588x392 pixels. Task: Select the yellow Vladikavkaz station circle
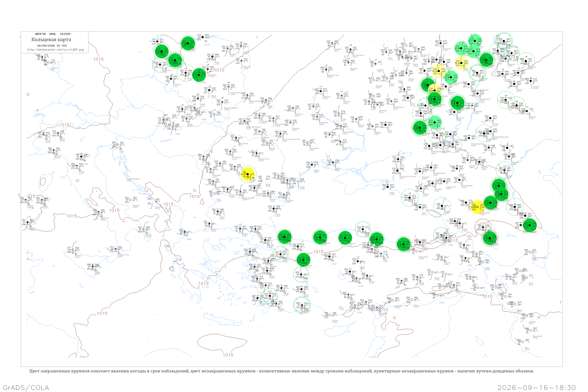[477, 207]
